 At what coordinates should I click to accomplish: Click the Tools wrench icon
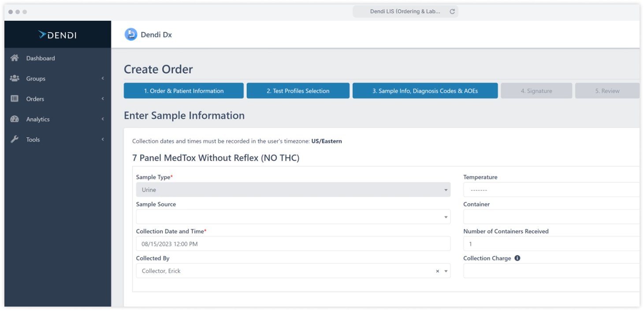point(15,139)
